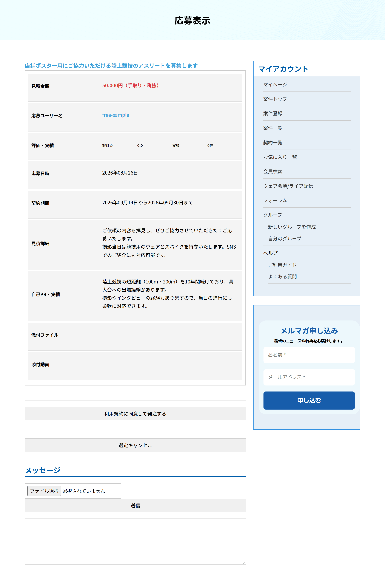The height and width of the screenshot is (588, 385).
Task: Click the 選択されていません file status text
Action: (84, 491)
